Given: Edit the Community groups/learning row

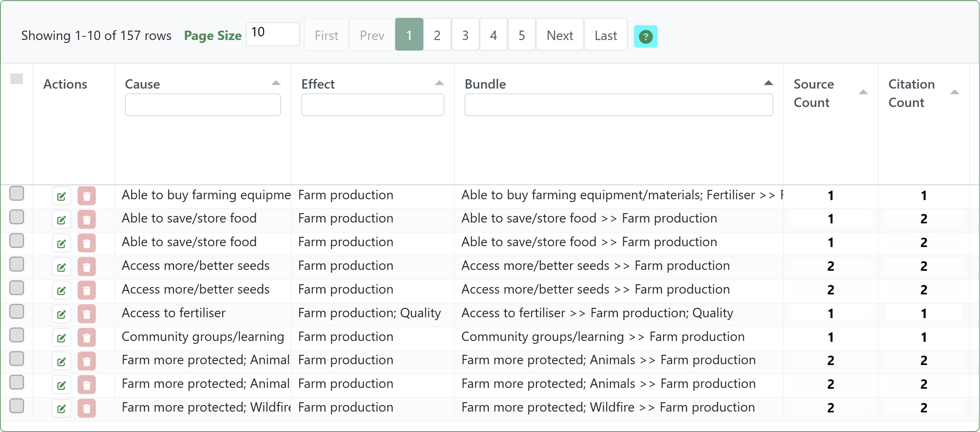Looking at the screenshot, I should coord(61,338).
